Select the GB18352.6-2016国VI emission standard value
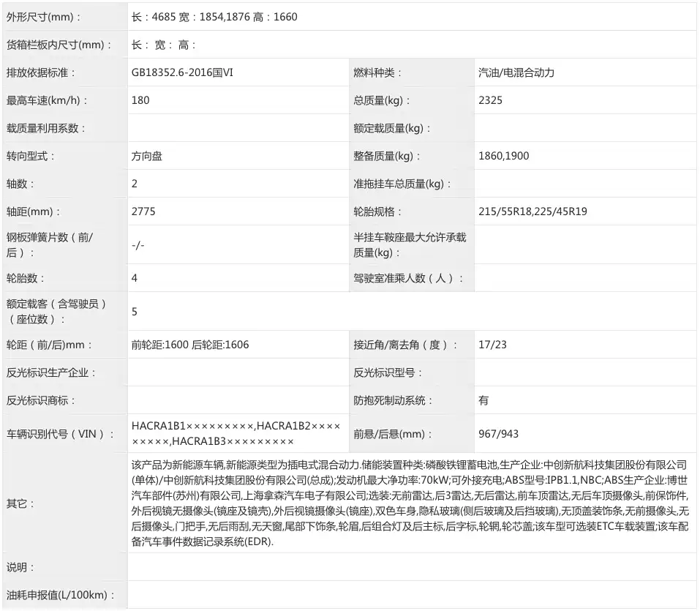Viewport: 700px width, 611px height. (182, 72)
